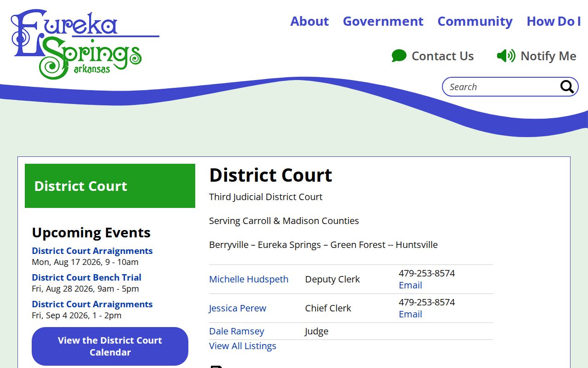Click the Third Judicial District Court text
588x368 pixels.
pos(266,197)
